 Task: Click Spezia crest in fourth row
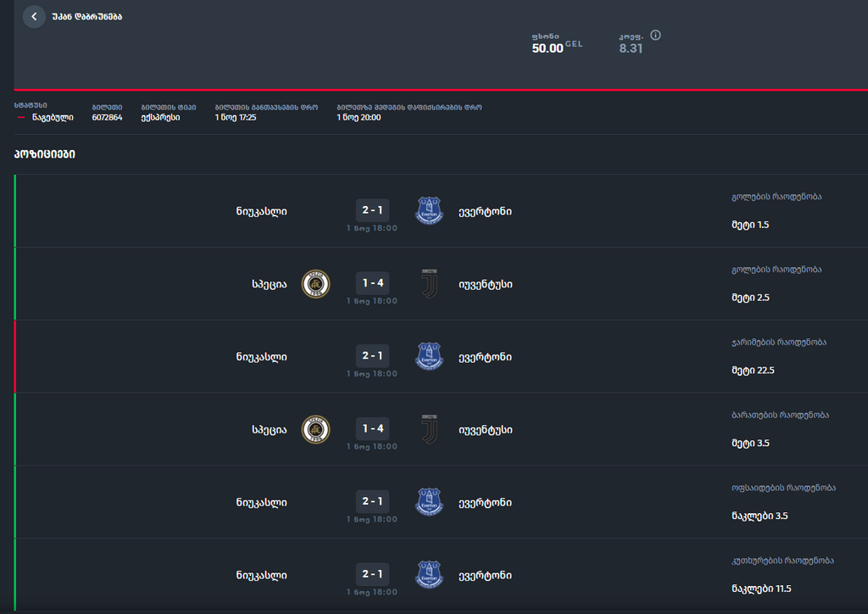[315, 430]
